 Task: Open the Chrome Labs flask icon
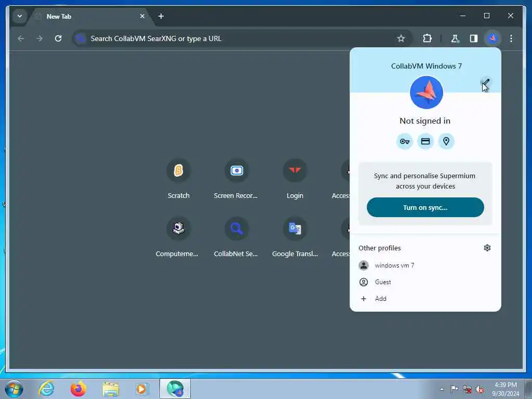click(455, 38)
